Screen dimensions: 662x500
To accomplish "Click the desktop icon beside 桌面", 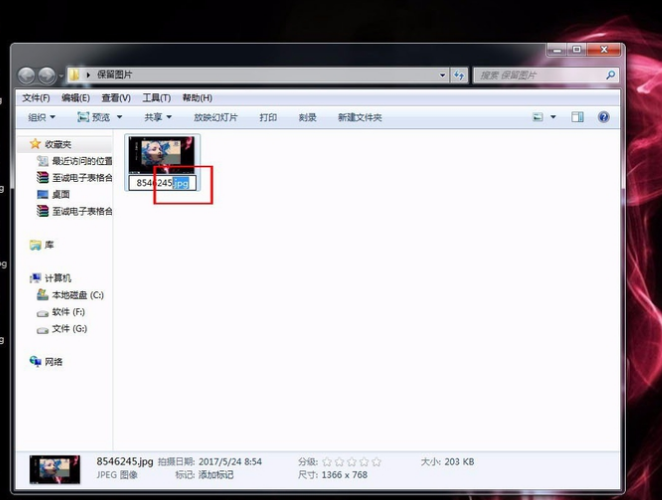I will point(43,194).
